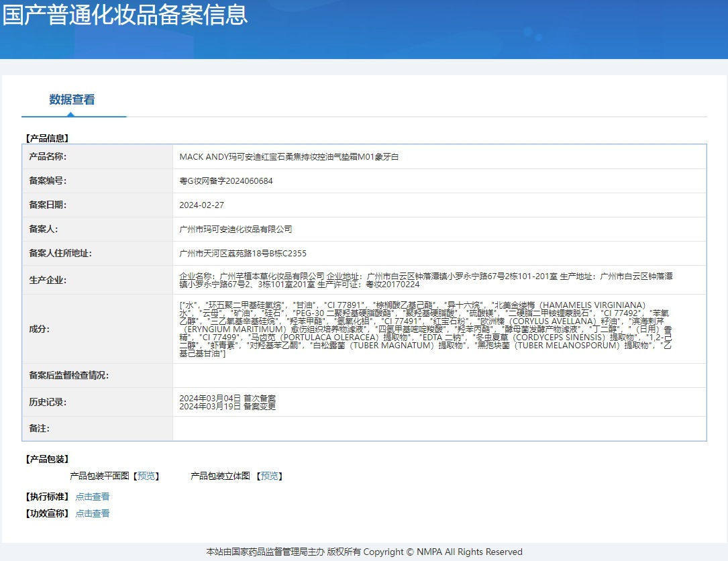728x561 pixels.
Task: Click the NMPA copyright footer text
Action: 364,552
